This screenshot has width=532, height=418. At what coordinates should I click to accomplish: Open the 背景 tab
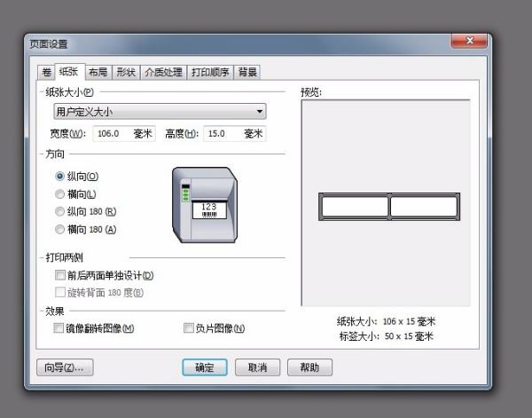pos(247,72)
